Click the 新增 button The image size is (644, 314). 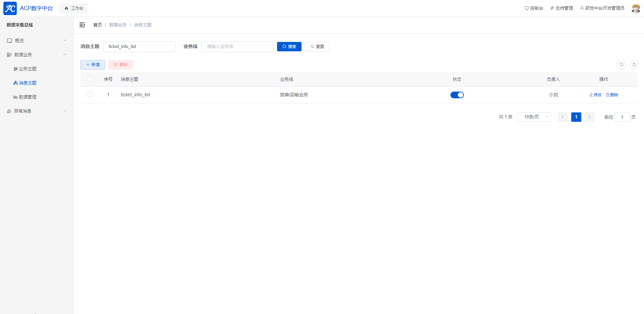click(93, 65)
